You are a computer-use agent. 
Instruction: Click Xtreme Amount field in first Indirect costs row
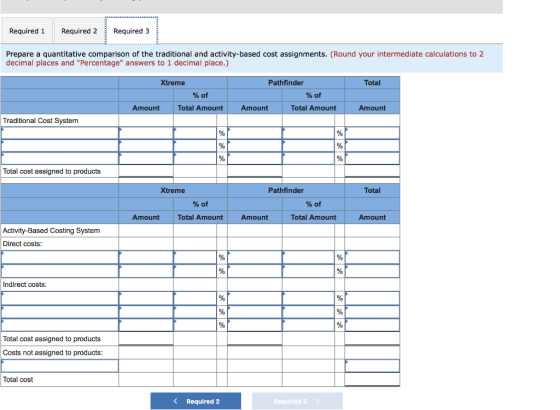[x=146, y=298]
